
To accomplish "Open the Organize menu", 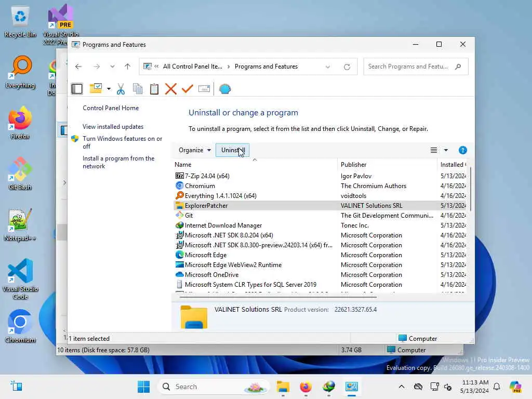I will (x=195, y=150).
